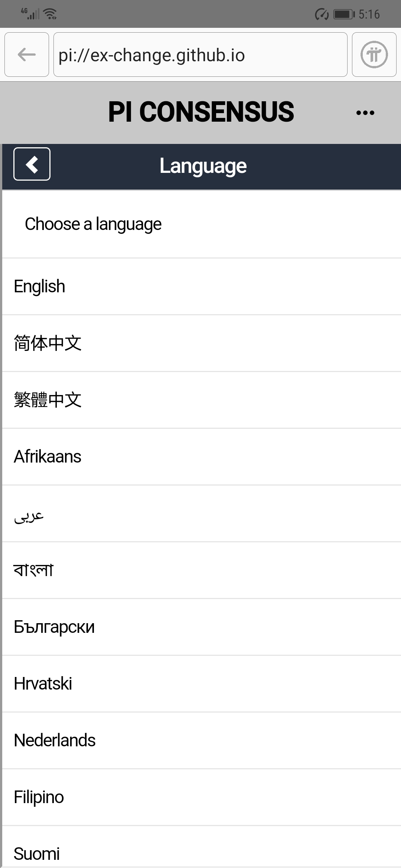Tap the Wi-Fi status icon

click(50, 14)
